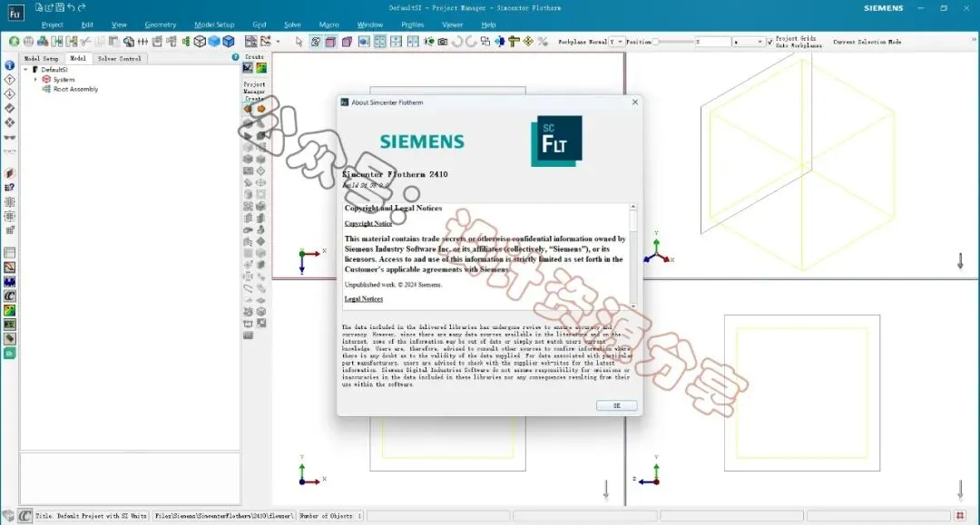Viewport: 980px width, 525px height.
Task: Open the Geometry menu
Action: click(160, 25)
